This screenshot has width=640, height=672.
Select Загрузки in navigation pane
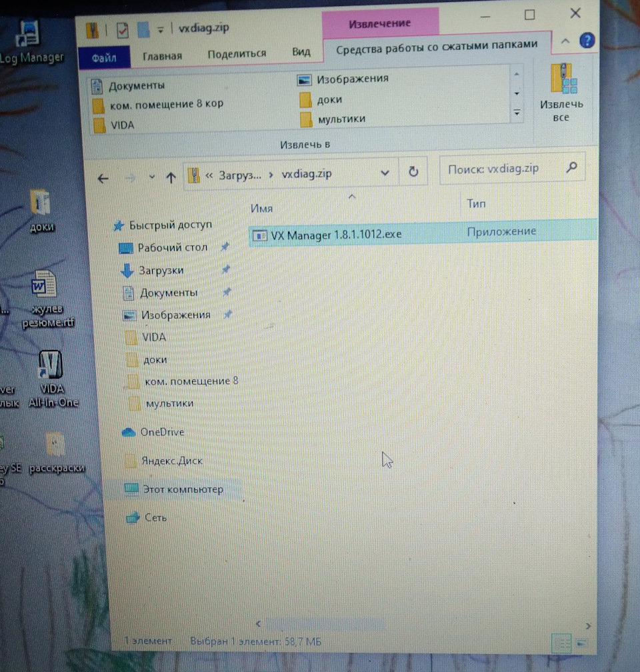pos(153,271)
